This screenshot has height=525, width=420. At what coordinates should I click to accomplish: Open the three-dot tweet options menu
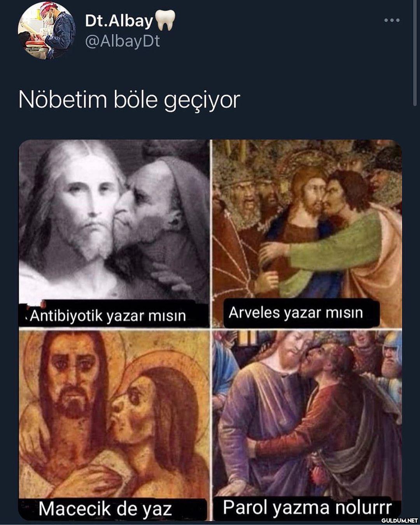[392, 20]
